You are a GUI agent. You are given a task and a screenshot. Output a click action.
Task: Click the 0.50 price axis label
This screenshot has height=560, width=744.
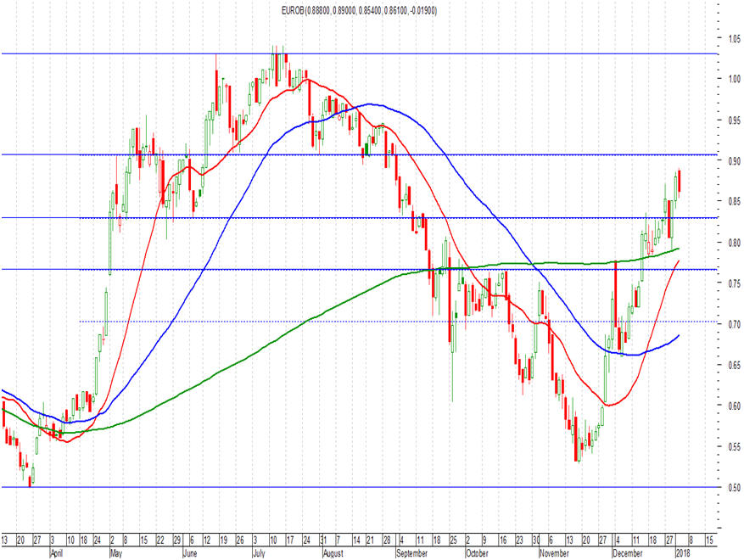coord(735,487)
